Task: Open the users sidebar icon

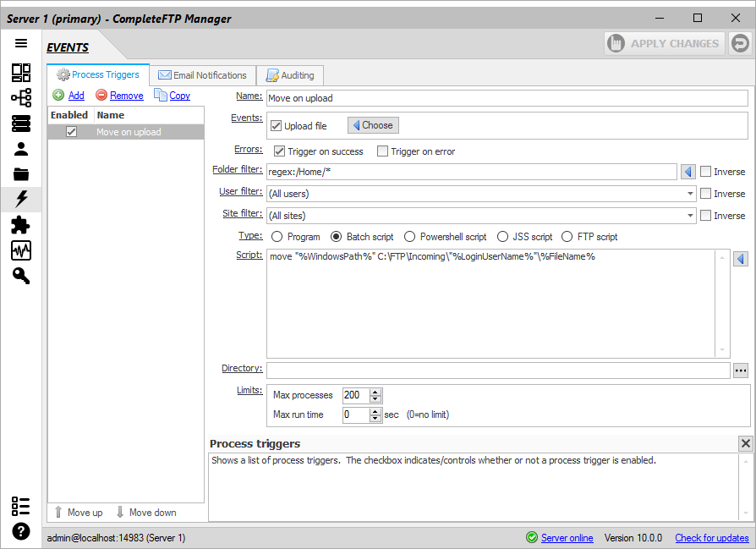Action: tap(21, 149)
